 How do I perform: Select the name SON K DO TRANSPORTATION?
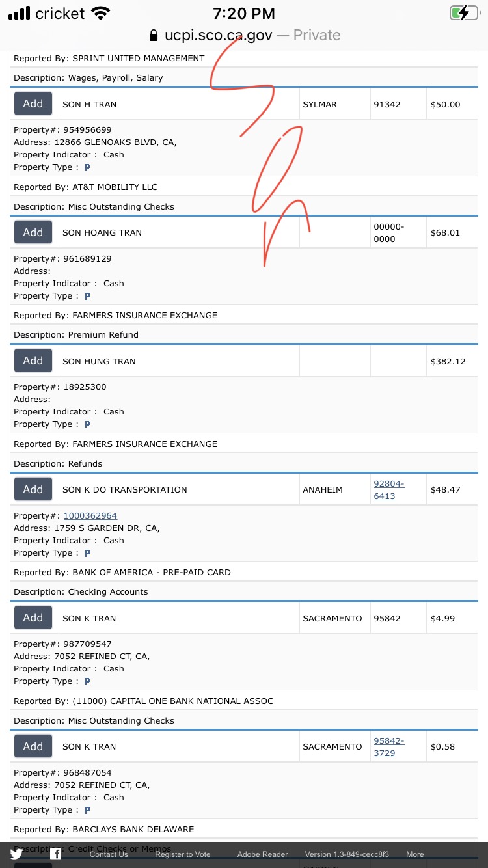click(125, 490)
